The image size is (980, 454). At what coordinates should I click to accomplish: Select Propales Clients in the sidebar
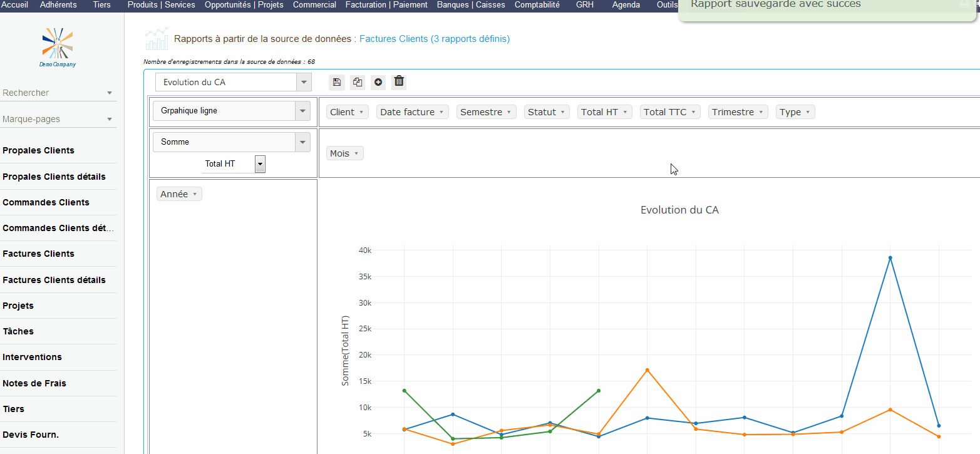[39, 150]
